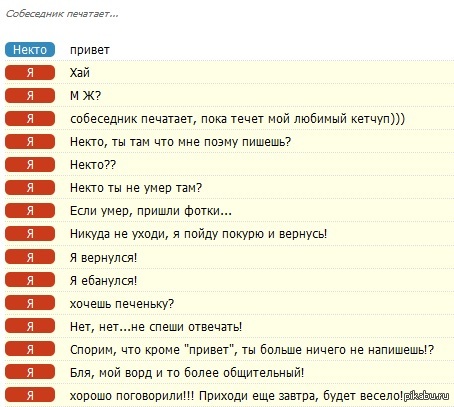Click the 'поэму пишешь?' message line

(180, 142)
